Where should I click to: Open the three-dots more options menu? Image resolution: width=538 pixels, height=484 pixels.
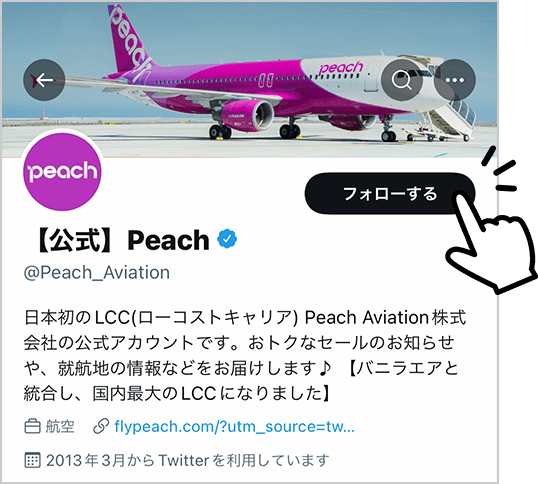(455, 80)
